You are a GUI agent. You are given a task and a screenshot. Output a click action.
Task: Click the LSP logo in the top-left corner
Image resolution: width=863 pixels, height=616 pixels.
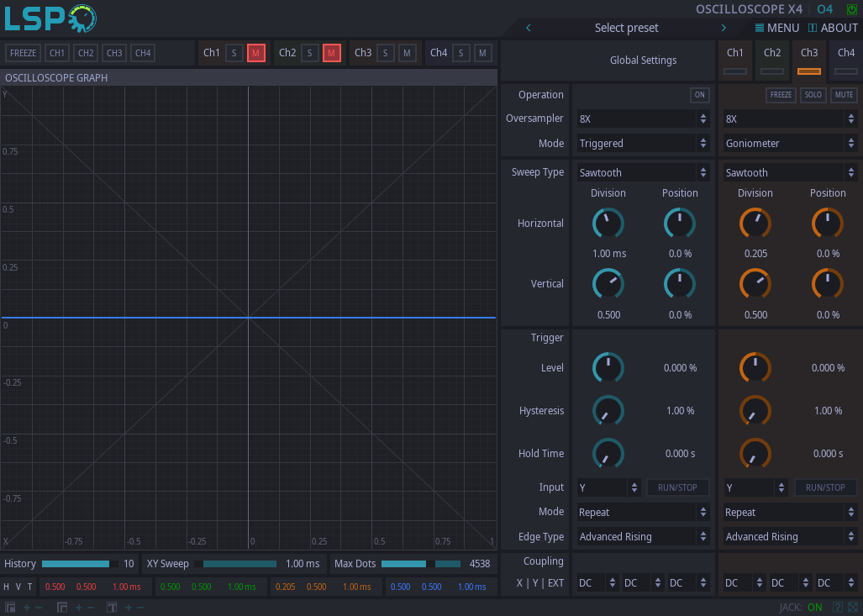[49, 18]
